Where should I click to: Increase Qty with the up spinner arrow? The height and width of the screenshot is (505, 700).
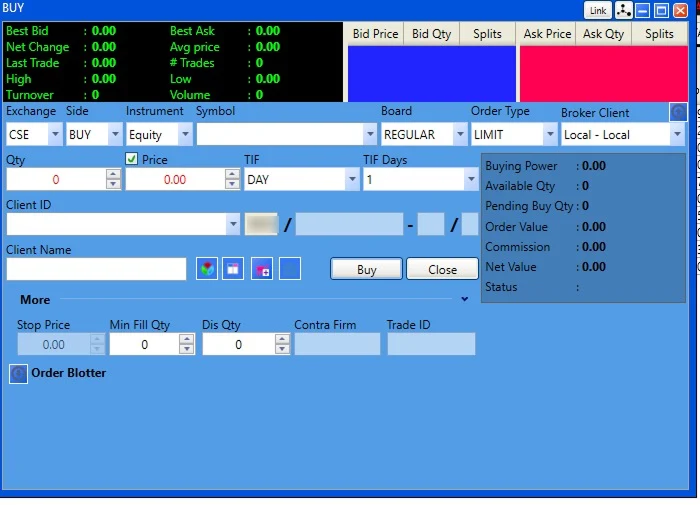113,174
